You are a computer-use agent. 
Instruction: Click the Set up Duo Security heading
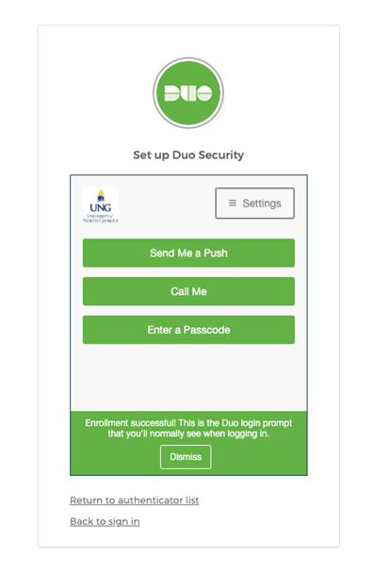click(x=188, y=155)
